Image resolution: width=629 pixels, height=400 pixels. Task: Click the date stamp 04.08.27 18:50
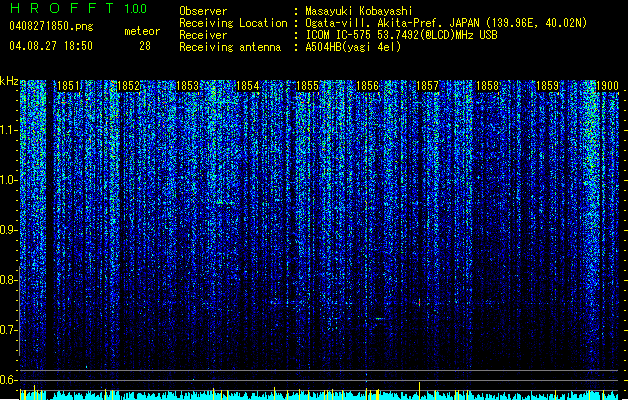pyautogui.click(x=51, y=46)
